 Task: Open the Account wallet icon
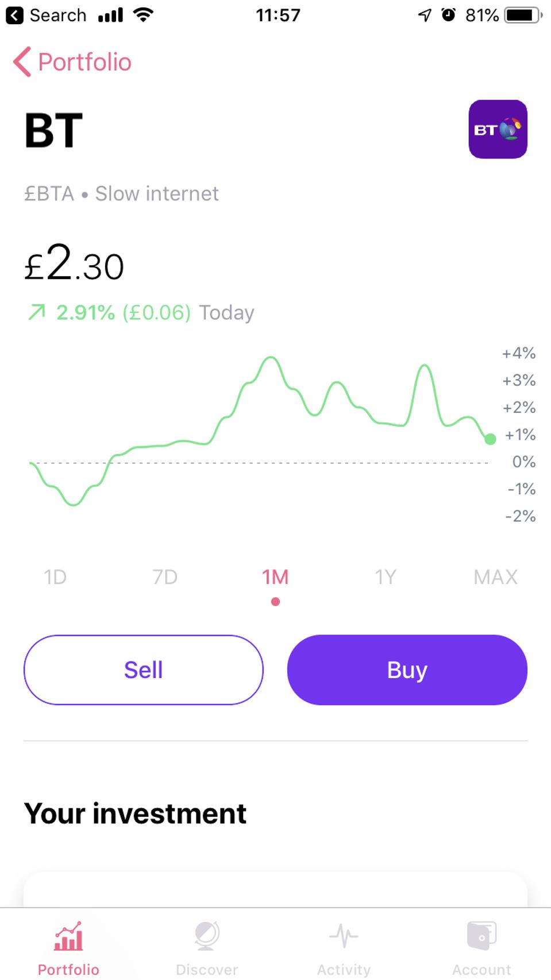coord(481,936)
